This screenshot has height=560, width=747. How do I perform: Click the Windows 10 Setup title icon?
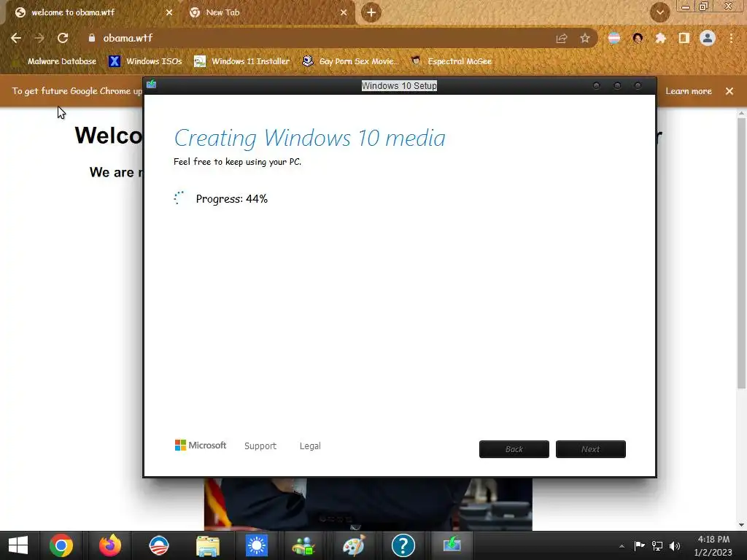click(152, 85)
